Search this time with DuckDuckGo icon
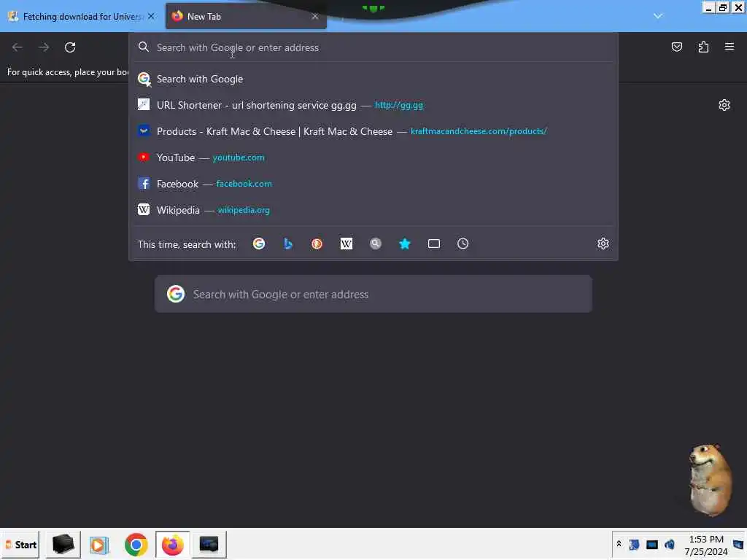Image resolution: width=747 pixels, height=560 pixels. pyautogui.click(x=317, y=244)
